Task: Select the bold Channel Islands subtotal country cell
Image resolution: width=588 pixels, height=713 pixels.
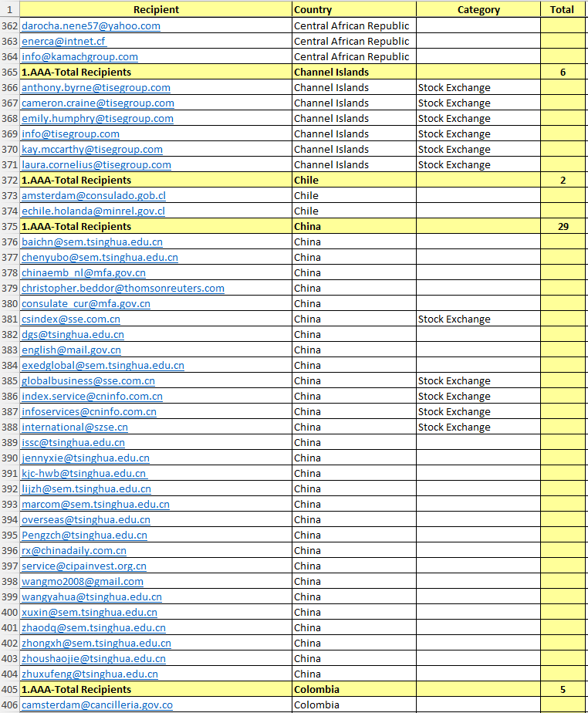Action: click(353, 73)
